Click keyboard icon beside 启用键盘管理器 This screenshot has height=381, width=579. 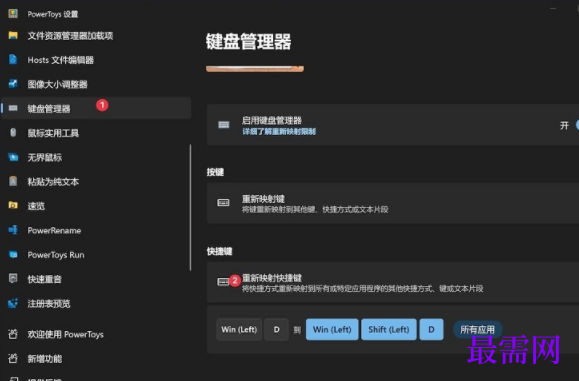click(x=224, y=125)
